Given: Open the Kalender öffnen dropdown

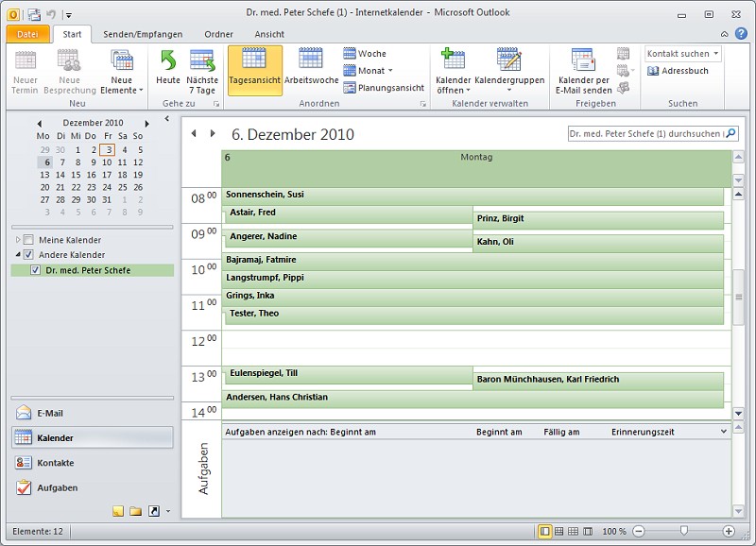Looking at the screenshot, I should pyautogui.click(x=453, y=91).
